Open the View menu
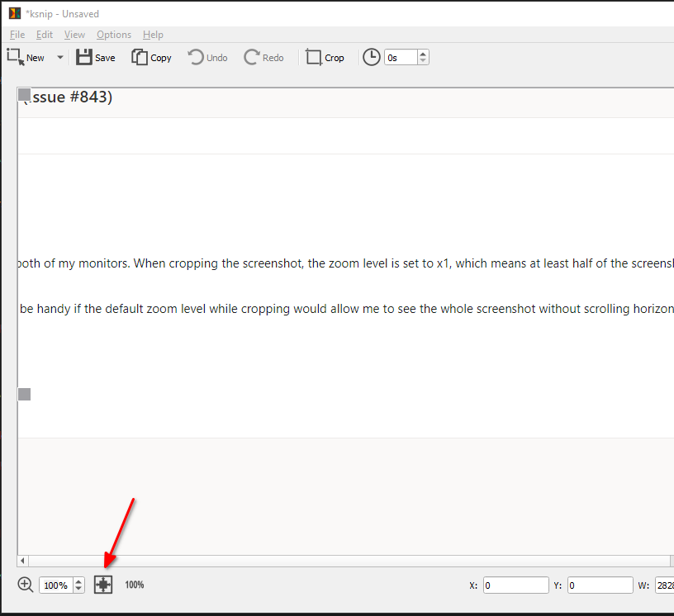 tap(74, 35)
